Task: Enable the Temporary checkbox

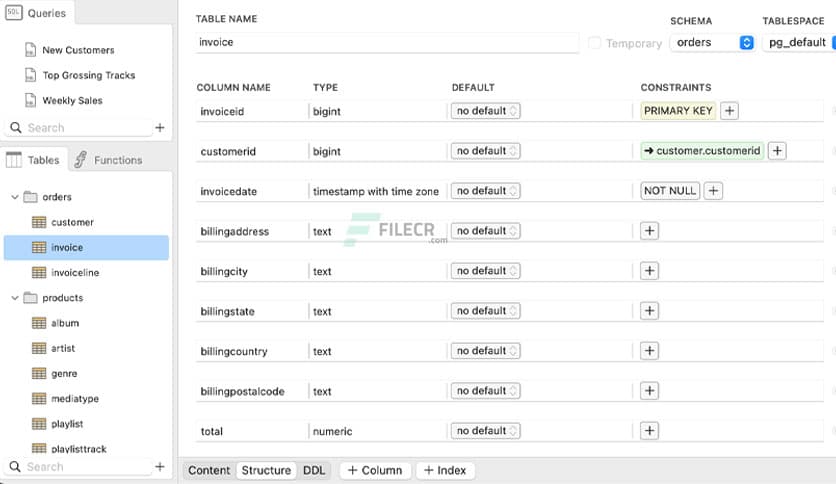Action: coord(595,43)
